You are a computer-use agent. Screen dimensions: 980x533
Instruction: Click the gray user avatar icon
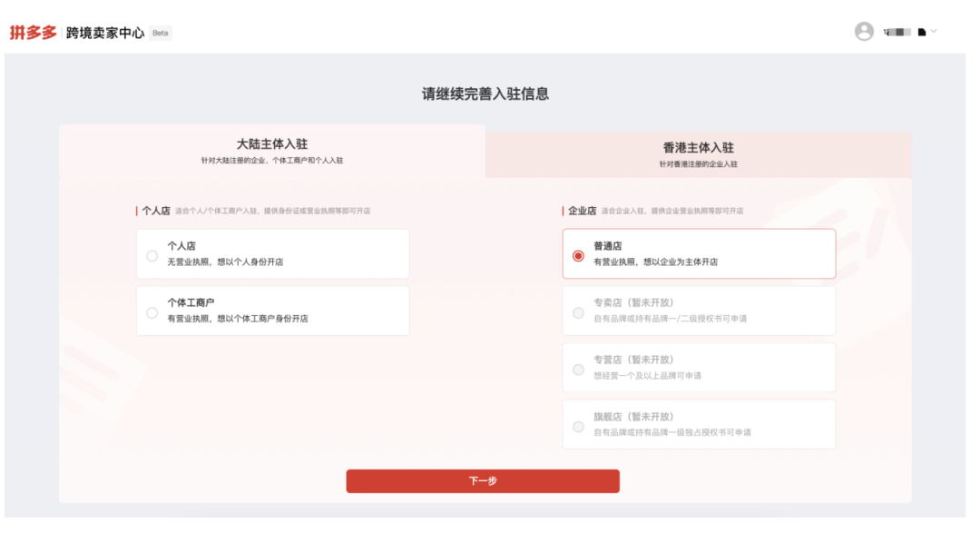coord(864,32)
